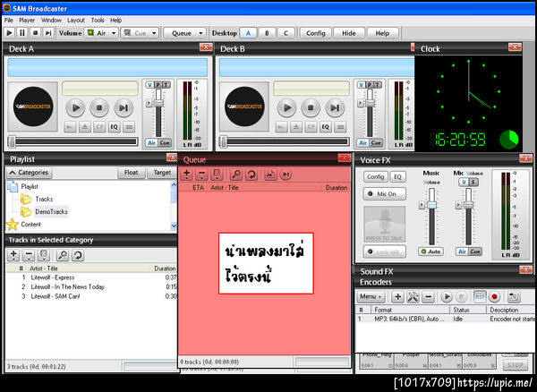Image resolution: width=537 pixels, height=392 pixels.
Task: Skip to next track on Deck B
Action: (x=335, y=107)
